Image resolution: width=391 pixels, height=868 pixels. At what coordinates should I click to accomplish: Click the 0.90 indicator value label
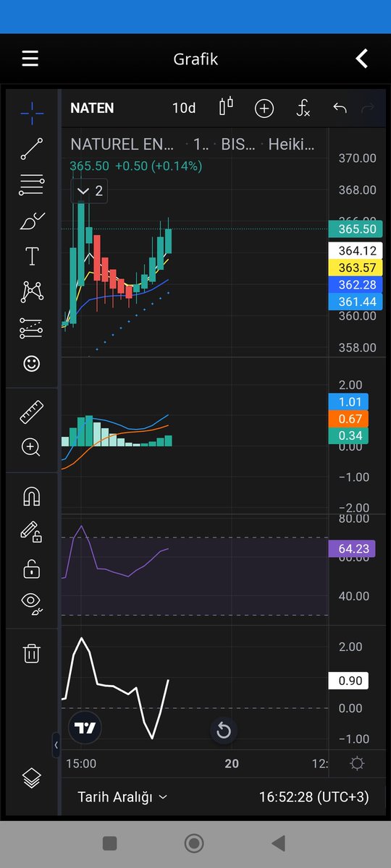pos(348,681)
